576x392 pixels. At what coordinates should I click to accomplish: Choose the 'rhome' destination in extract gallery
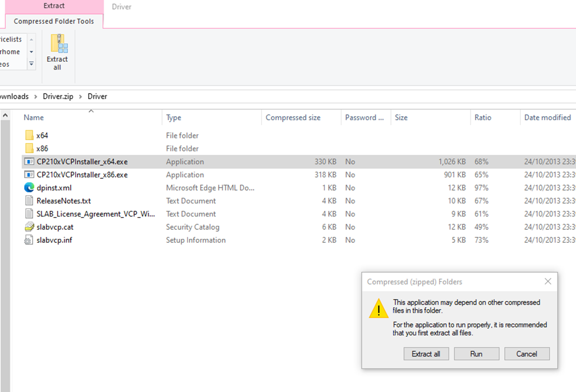[10, 52]
